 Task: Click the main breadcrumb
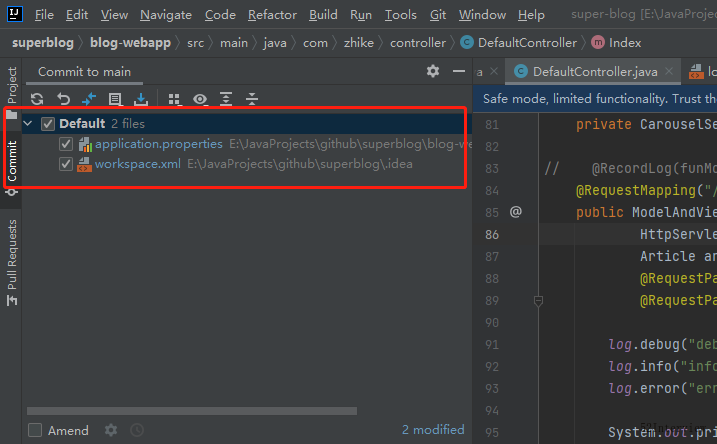pyautogui.click(x=234, y=43)
